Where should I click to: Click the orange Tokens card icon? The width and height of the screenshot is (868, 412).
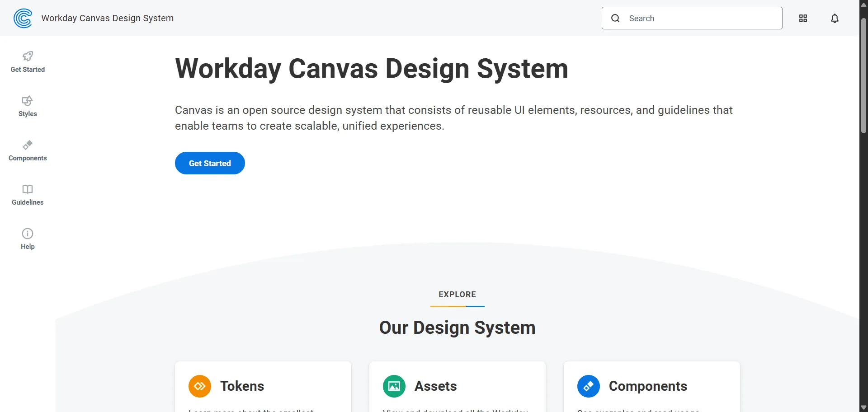[x=200, y=386]
